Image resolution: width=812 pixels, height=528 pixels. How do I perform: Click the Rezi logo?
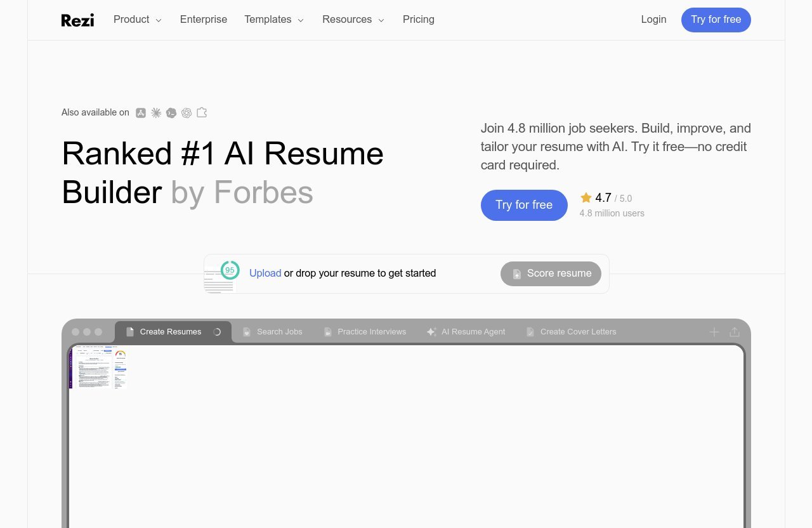(77, 20)
